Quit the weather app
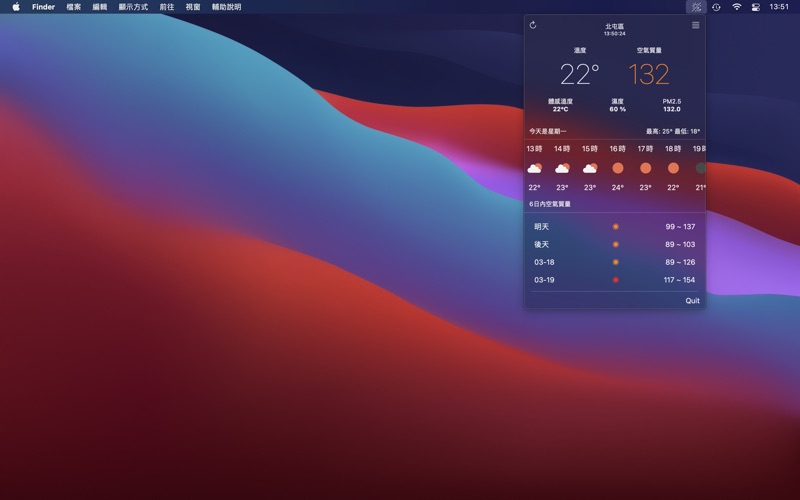800x500 pixels. tap(692, 301)
